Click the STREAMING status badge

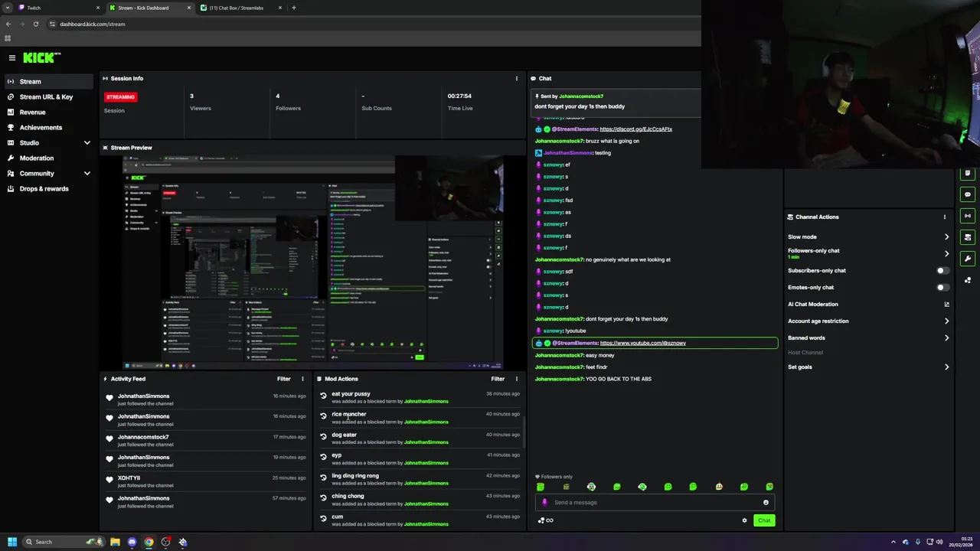(x=121, y=97)
